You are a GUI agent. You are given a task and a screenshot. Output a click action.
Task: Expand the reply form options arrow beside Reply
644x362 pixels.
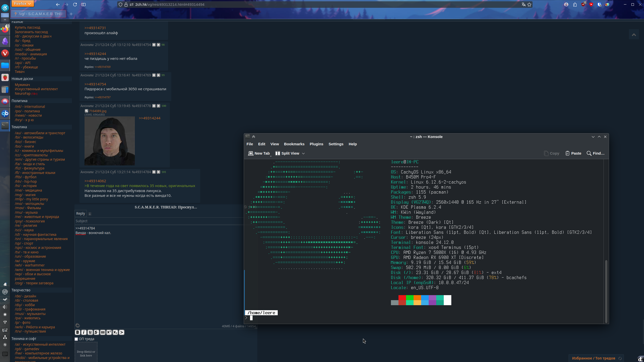click(90, 214)
